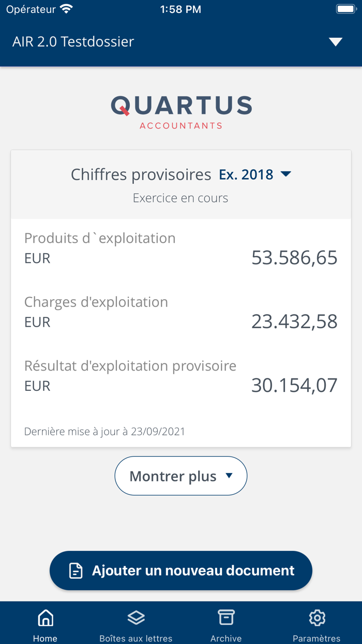Click the Montrer plus button
Image resolution: width=362 pixels, height=644 pixels.
click(x=180, y=476)
